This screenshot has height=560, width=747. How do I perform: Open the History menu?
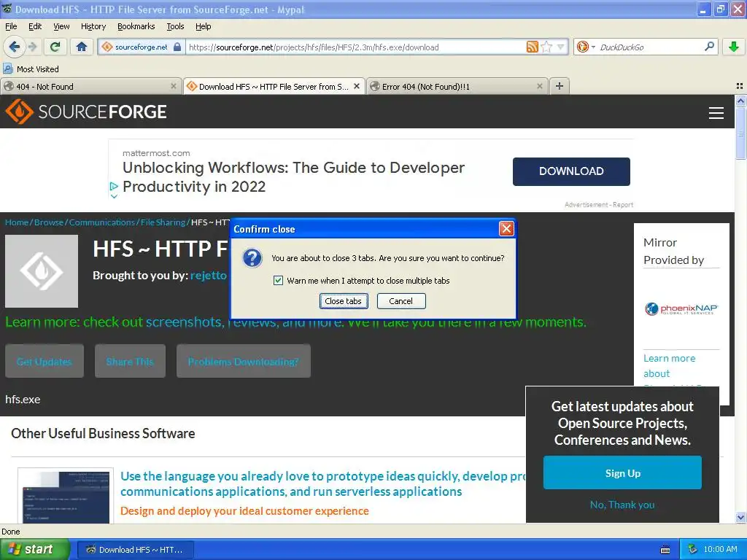point(93,26)
